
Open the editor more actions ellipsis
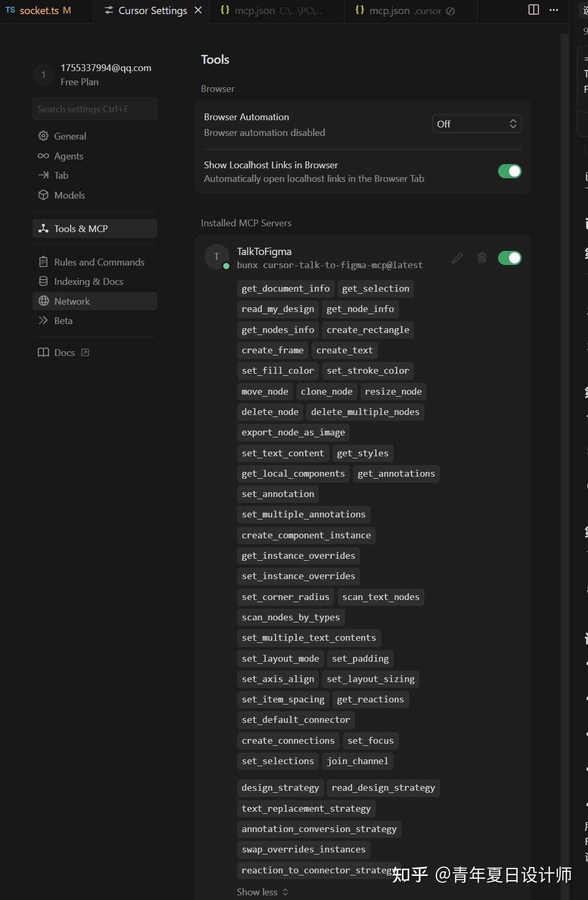pos(554,10)
